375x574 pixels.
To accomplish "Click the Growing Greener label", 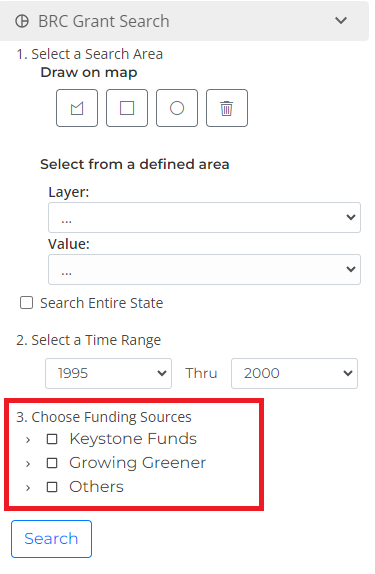I will [x=138, y=463].
